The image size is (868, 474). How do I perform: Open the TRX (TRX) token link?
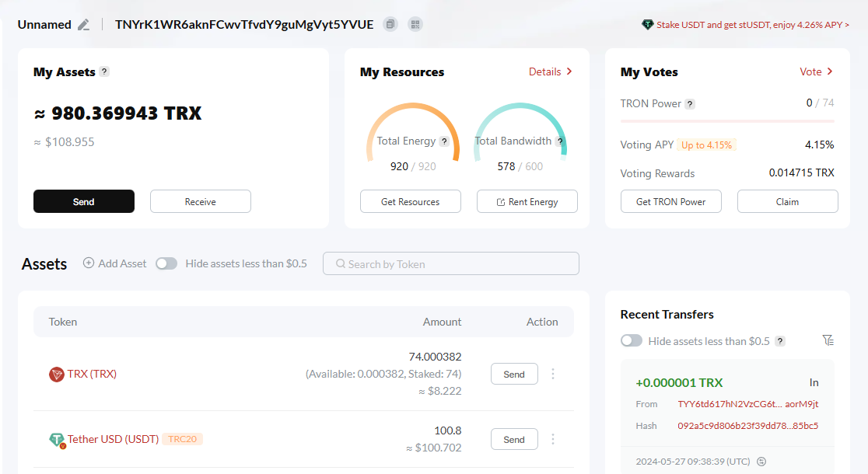pyautogui.click(x=92, y=374)
